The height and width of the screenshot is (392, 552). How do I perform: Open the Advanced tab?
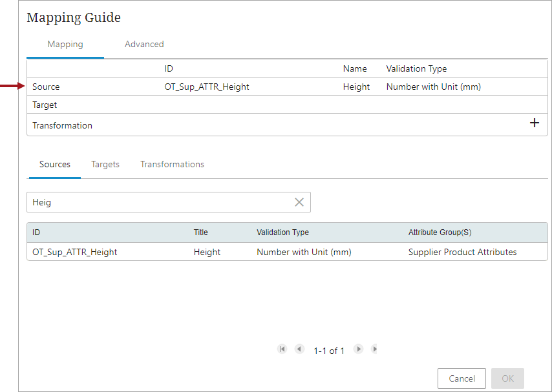point(144,45)
